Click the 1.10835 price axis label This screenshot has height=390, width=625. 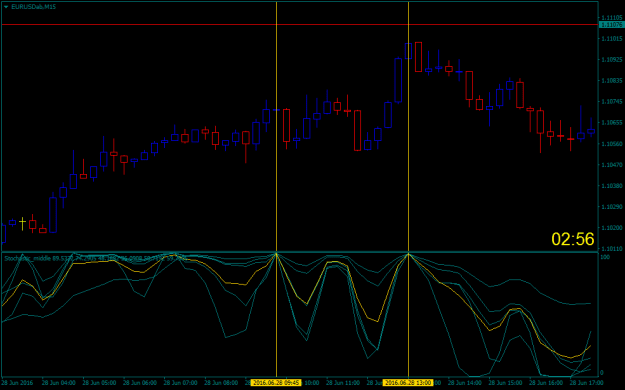click(x=612, y=81)
